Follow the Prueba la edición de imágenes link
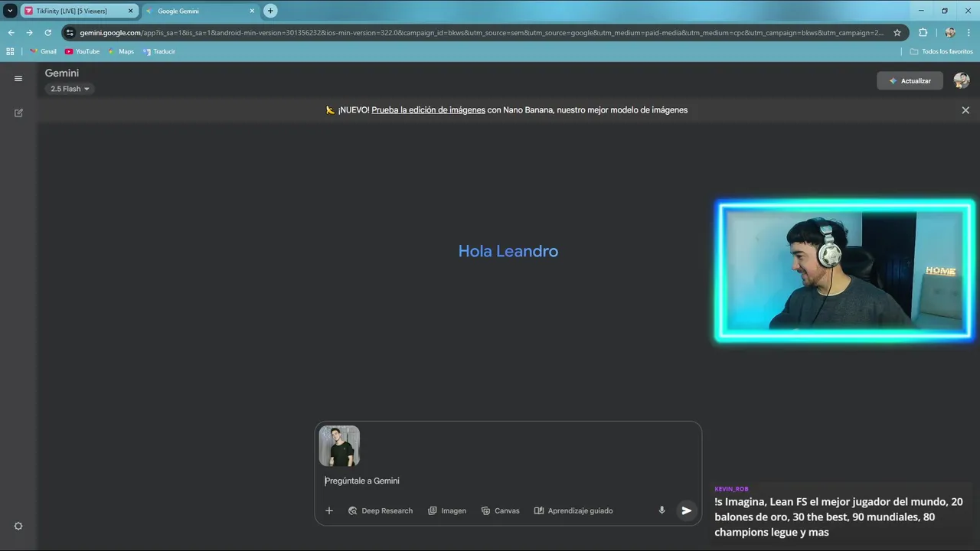The height and width of the screenshot is (551, 980). tap(428, 110)
